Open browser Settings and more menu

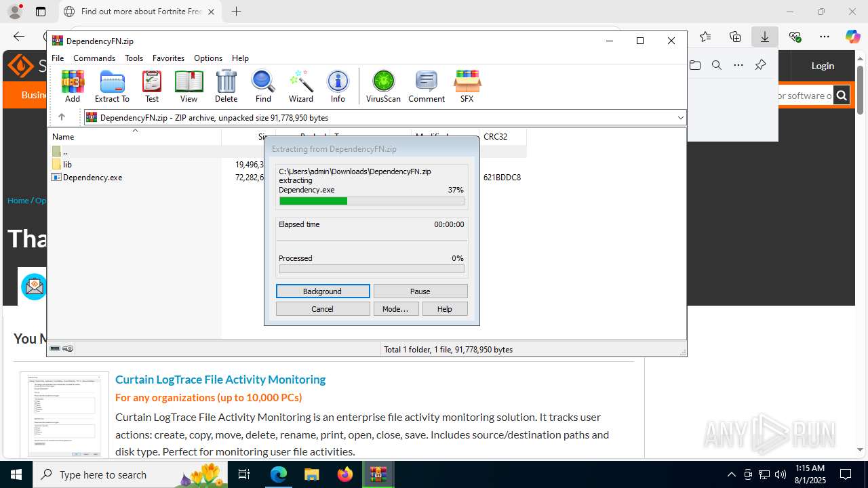(825, 37)
